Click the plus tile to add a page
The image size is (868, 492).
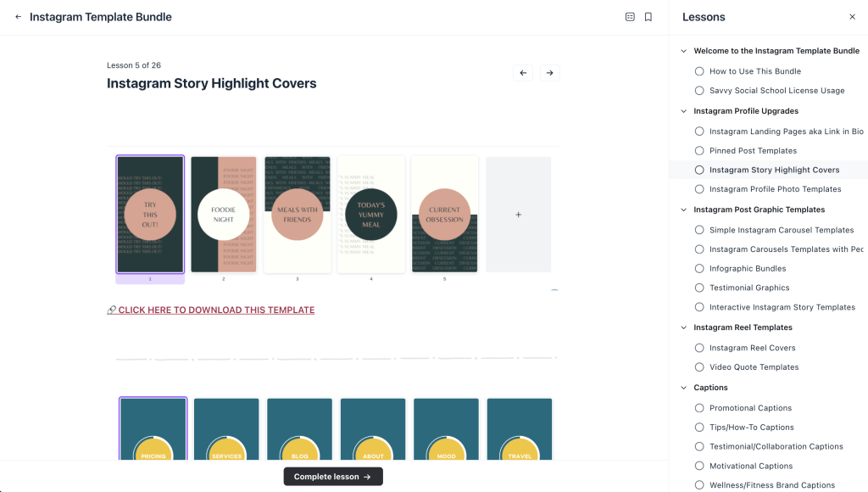click(x=518, y=215)
